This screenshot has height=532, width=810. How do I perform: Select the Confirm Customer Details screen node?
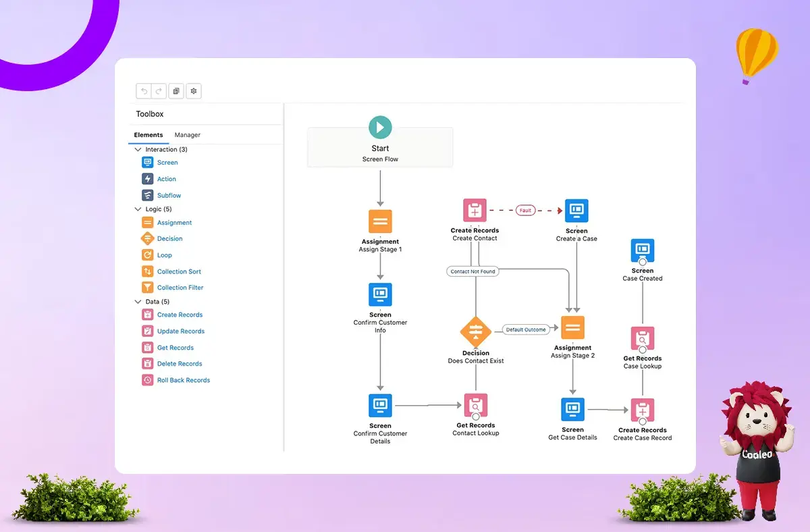380,405
